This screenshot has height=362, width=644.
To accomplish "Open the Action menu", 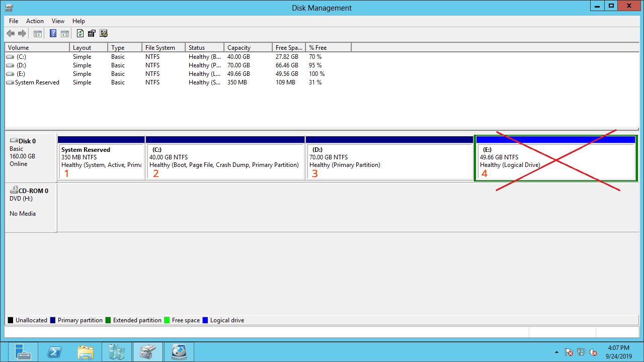I will tap(35, 21).
